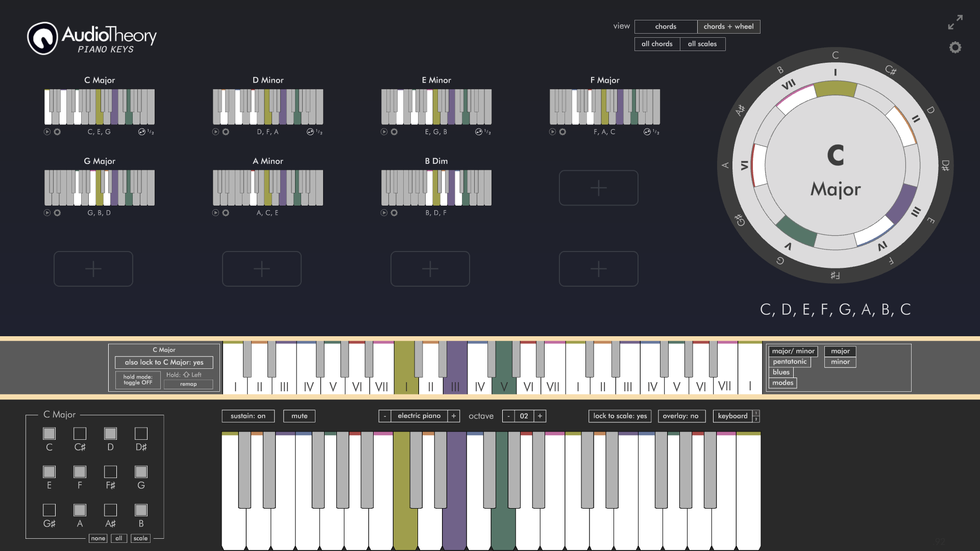This screenshot has width=980, height=551.
Task: Toggle lock to scale setting
Action: tap(620, 416)
